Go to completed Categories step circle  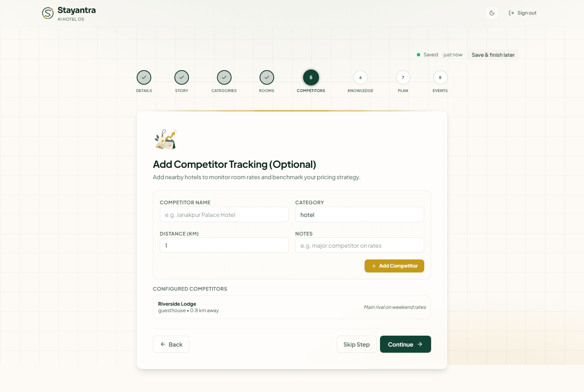pos(224,77)
